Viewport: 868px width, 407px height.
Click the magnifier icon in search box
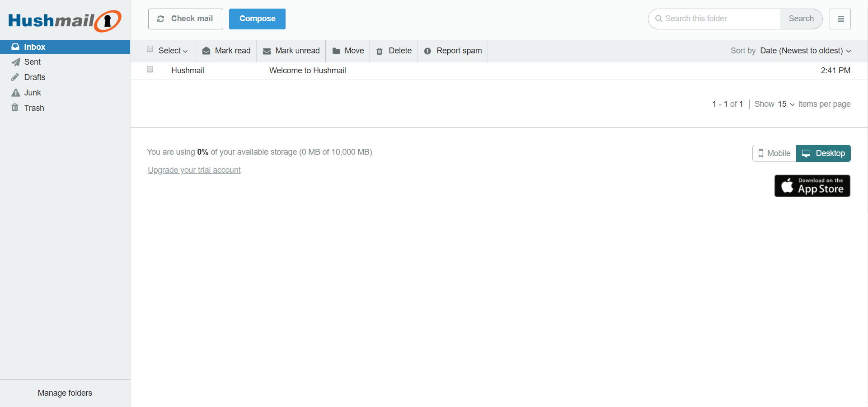tap(659, 19)
